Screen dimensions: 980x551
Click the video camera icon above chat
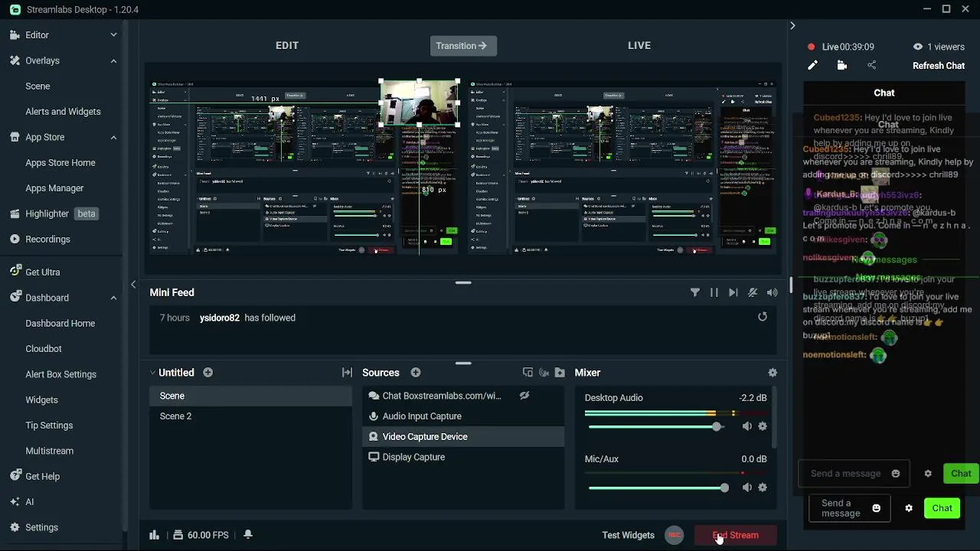[842, 66]
